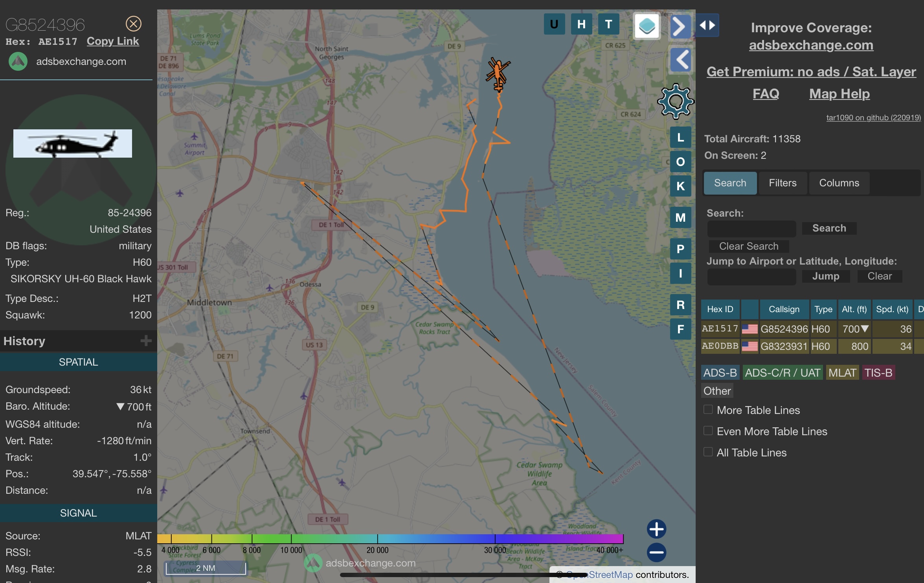The width and height of the screenshot is (924, 583).
Task: Close the selected aircraft info panel
Action: 134,24
